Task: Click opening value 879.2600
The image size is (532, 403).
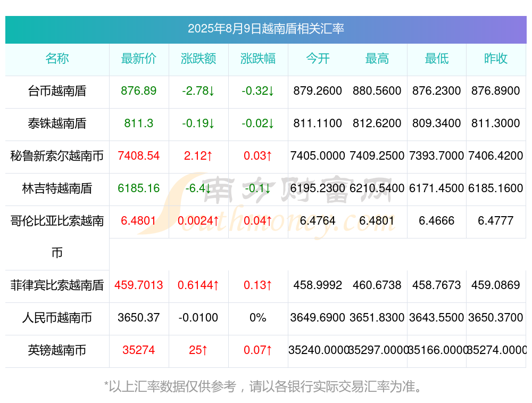Action: [x=318, y=91]
